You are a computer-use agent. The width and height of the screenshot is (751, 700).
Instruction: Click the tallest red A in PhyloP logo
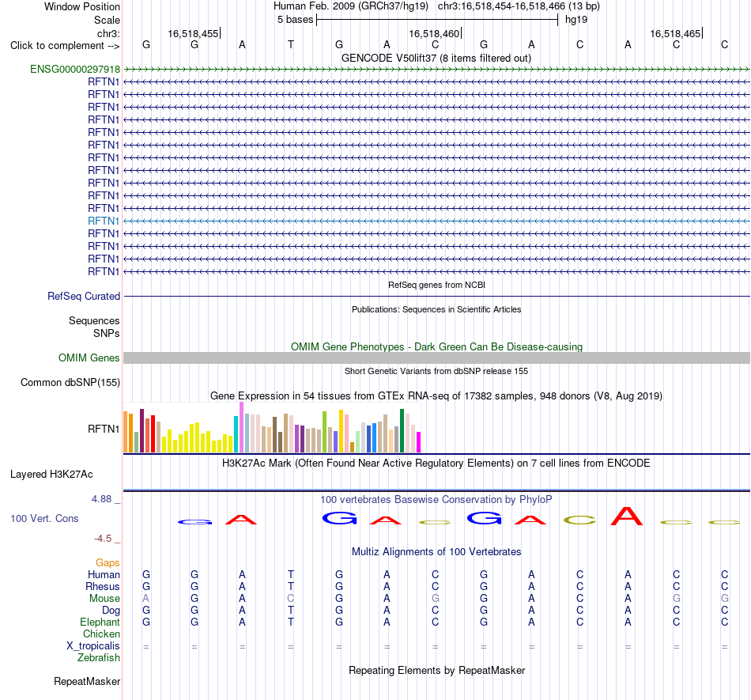626,516
